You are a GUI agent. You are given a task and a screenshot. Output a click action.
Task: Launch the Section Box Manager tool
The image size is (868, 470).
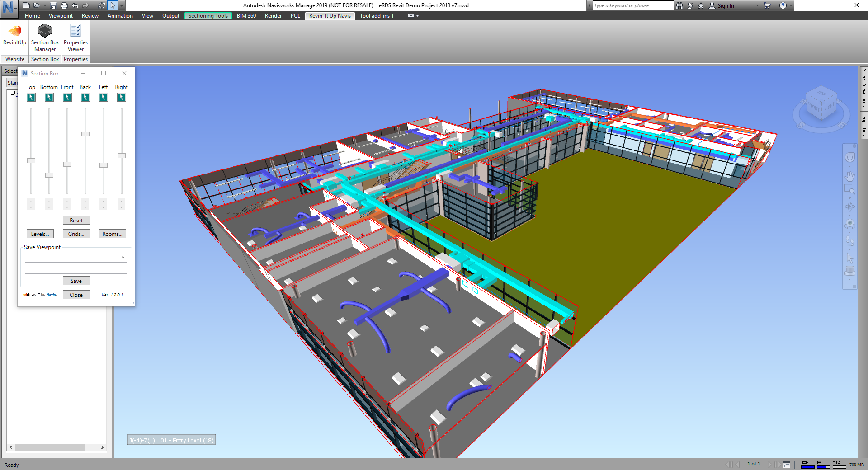tap(45, 38)
